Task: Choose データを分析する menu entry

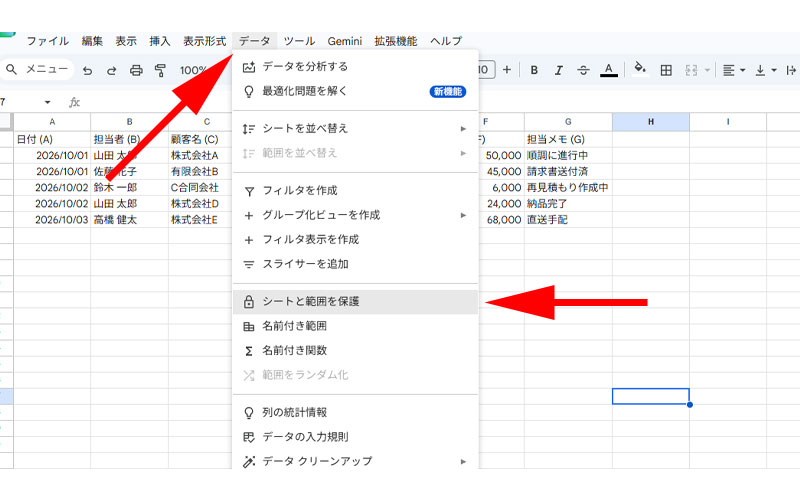Action: (x=356, y=66)
